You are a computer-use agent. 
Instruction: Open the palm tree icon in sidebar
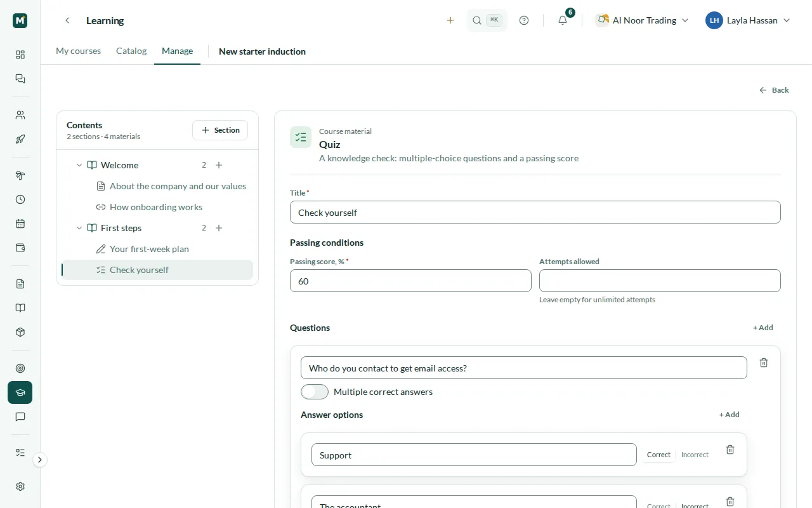coord(20,175)
